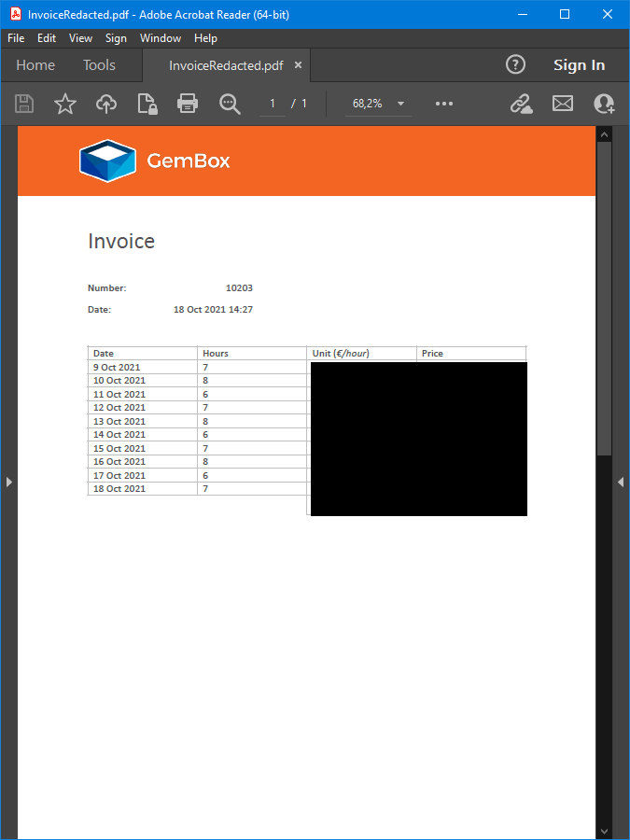
Task: Go to the Home tab
Action: click(x=35, y=65)
